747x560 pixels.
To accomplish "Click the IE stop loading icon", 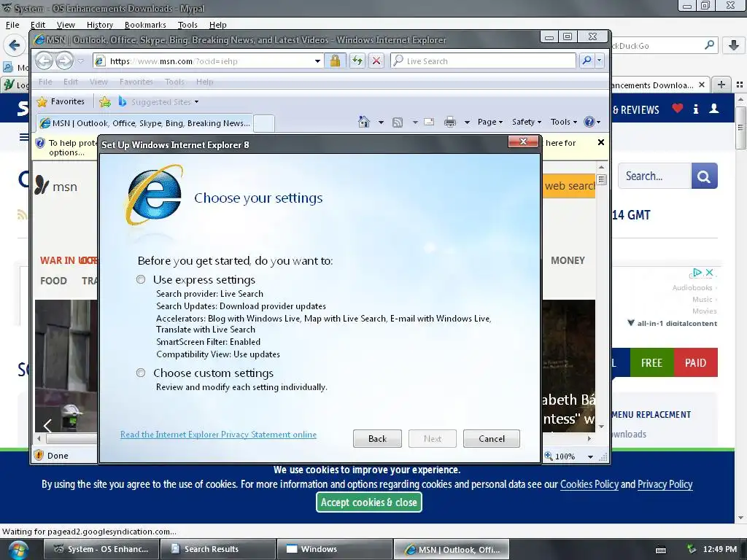I will click(376, 61).
